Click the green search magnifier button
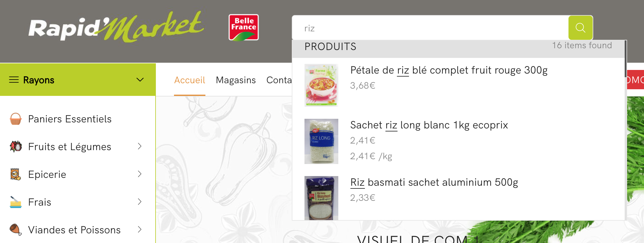 pyautogui.click(x=580, y=28)
